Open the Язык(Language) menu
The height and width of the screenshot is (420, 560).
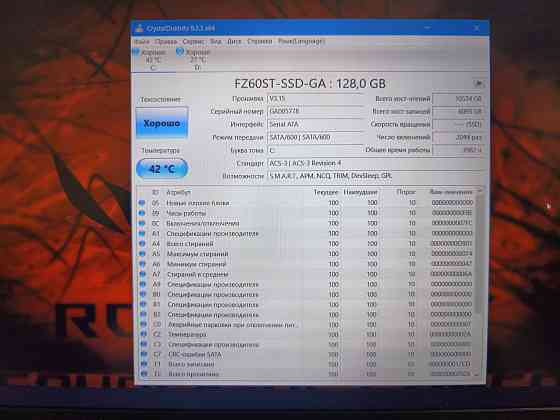[301, 41]
